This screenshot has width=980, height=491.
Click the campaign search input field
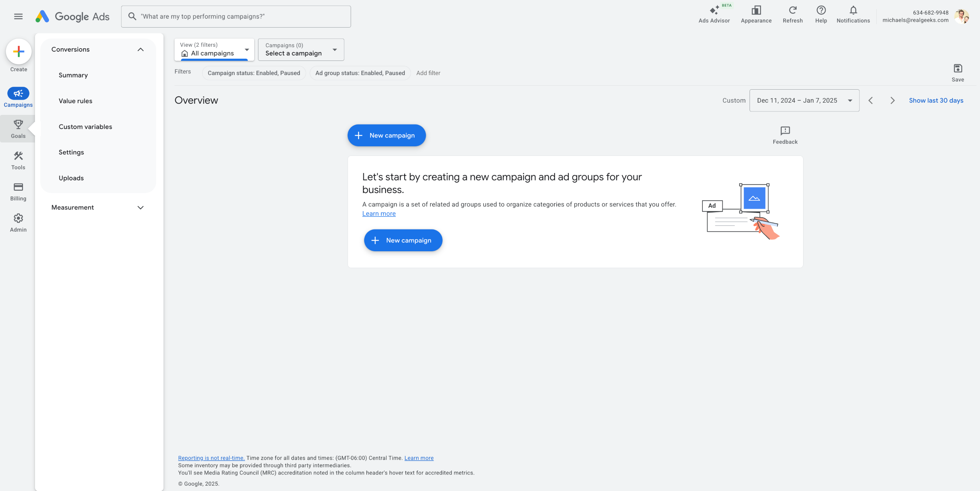(x=241, y=16)
